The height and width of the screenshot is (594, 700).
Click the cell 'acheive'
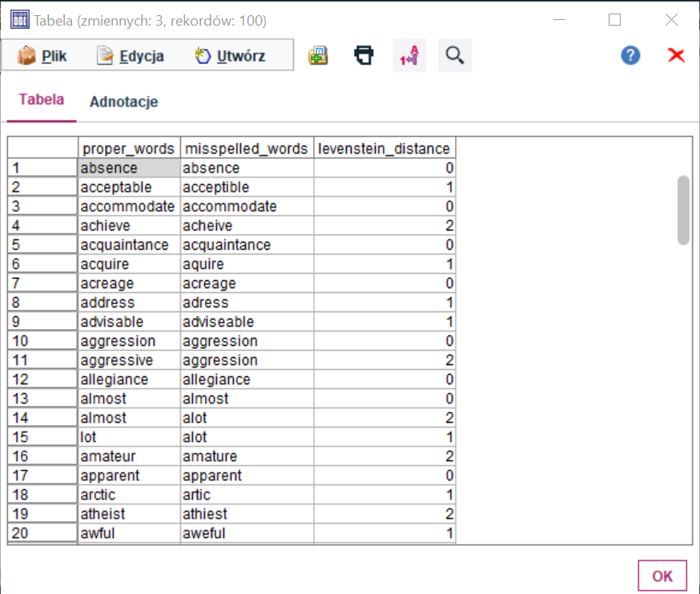(x=247, y=226)
